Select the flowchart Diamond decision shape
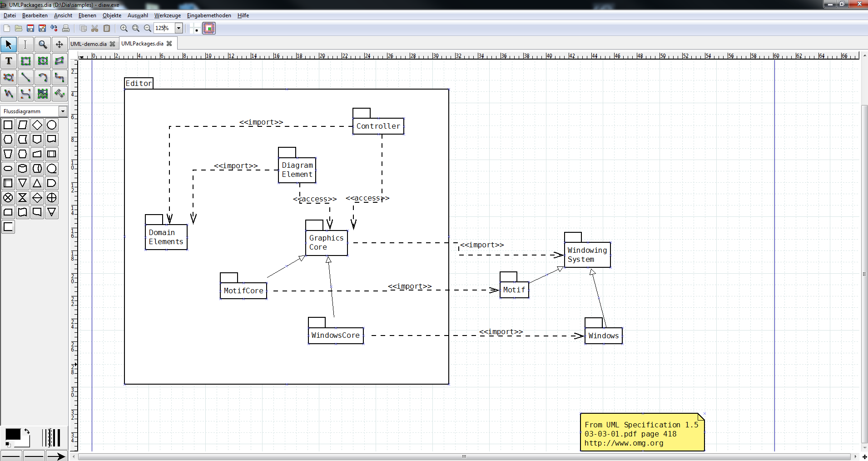 point(37,125)
